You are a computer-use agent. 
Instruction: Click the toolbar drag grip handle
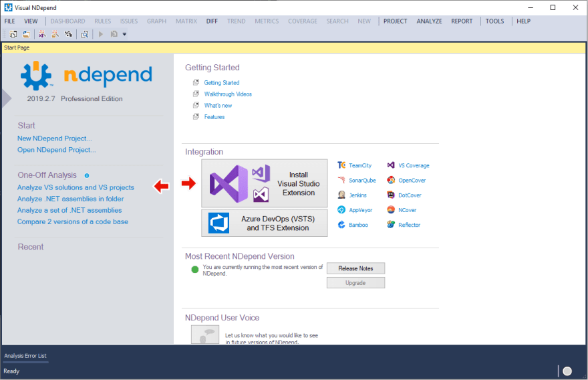click(x=5, y=34)
